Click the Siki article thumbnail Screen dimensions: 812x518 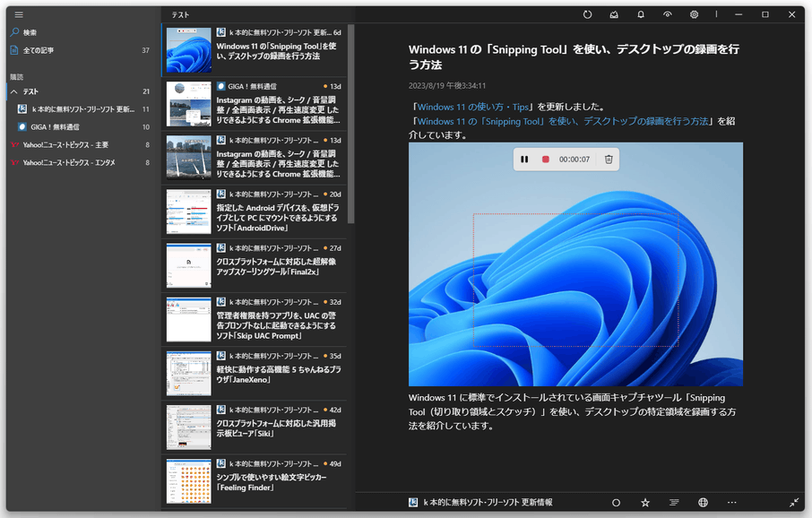click(188, 427)
